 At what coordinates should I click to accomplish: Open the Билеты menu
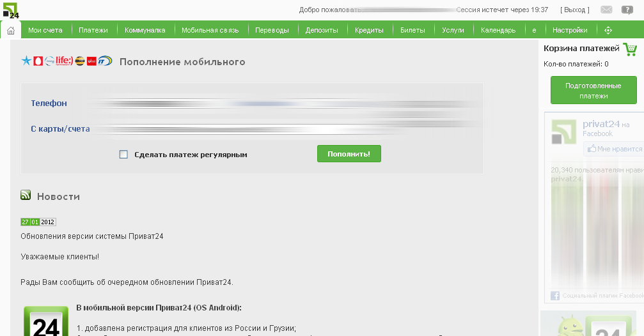(x=412, y=31)
